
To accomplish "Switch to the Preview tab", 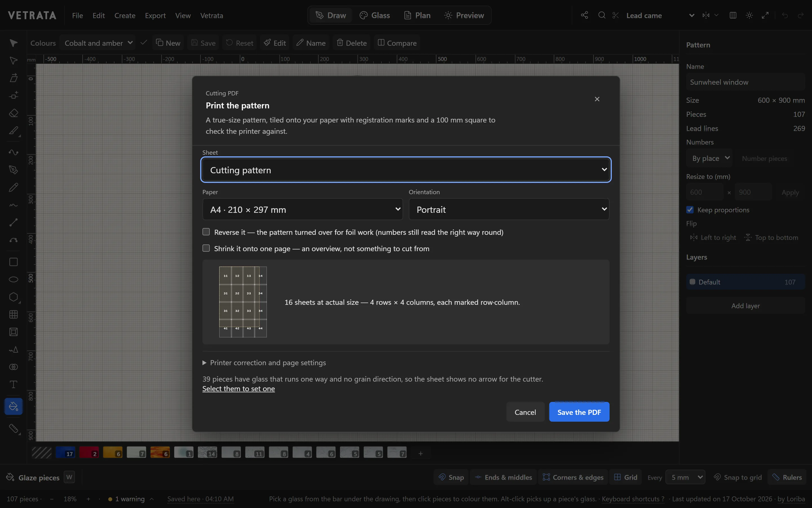I will pos(464,16).
